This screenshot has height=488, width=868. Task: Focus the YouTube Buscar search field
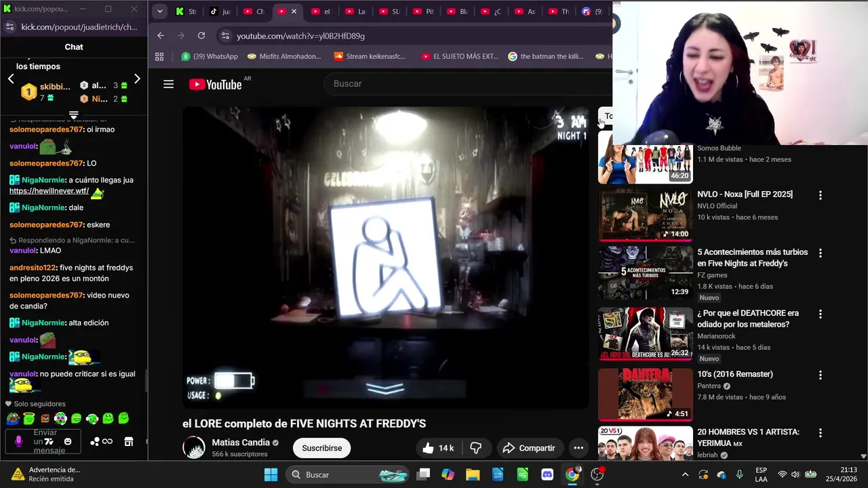[x=468, y=83]
